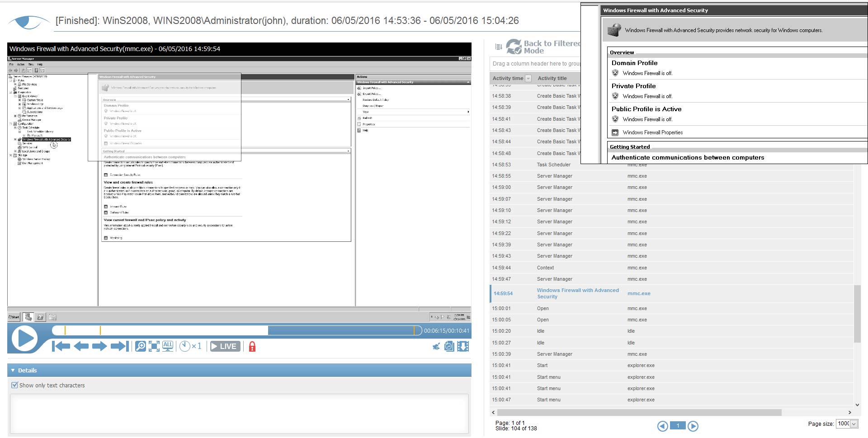Image resolution: width=868 pixels, height=438 pixels.
Task: Select the 15:00:20 Idle row
Action: (x=671, y=331)
